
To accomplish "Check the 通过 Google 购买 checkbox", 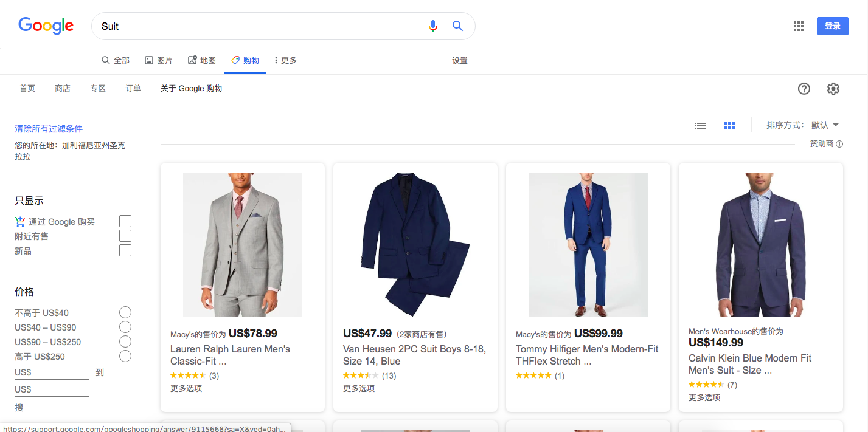I will coord(125,221).
